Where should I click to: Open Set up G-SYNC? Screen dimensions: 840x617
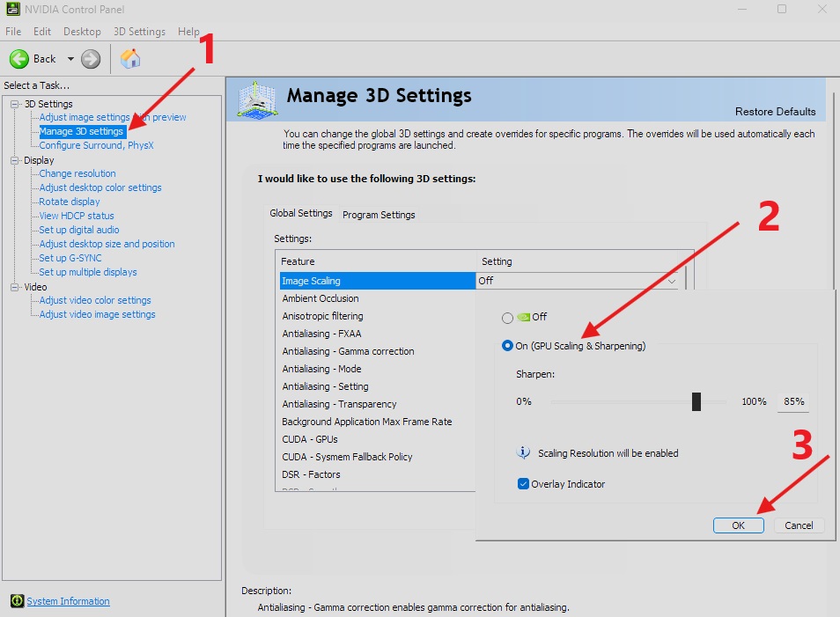(x=70, y=258)
